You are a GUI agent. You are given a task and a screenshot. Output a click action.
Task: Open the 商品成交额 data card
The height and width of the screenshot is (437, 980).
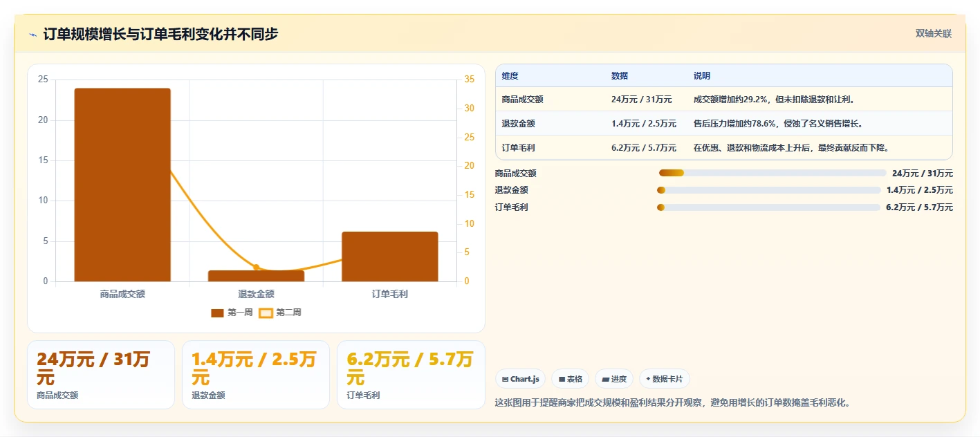[101, 375]
